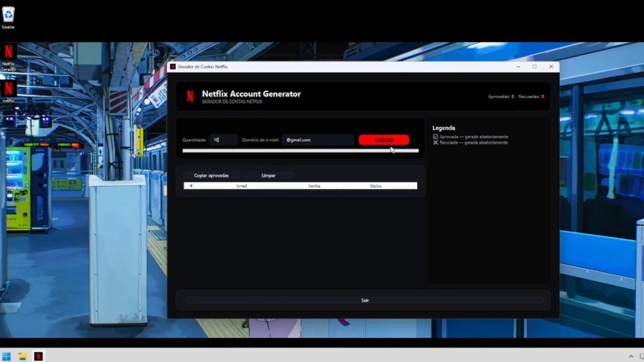Image resolution: width=644 pixels, height=362 pixels.
Task: Sort by the Email column header
Action: coord(241,186)
